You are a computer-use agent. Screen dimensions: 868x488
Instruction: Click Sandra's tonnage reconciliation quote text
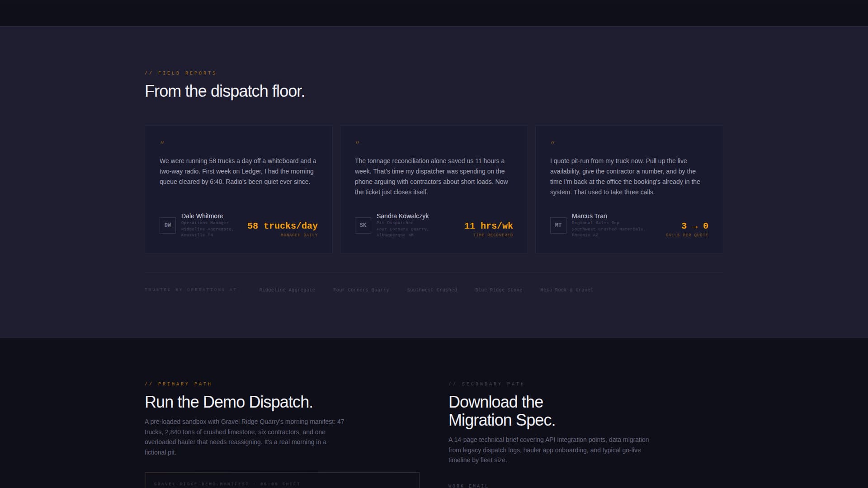pos(432,176)
